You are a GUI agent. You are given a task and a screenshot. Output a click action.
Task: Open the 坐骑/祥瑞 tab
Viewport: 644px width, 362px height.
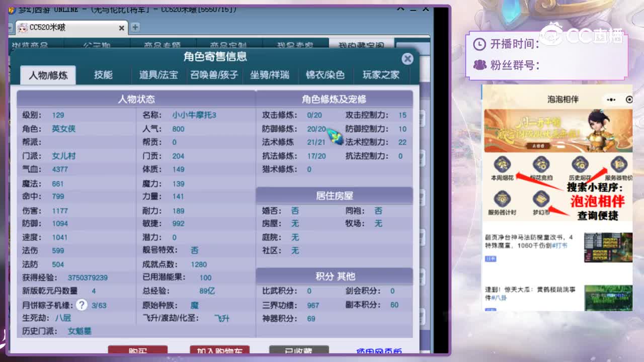click(x=270, y=75)
